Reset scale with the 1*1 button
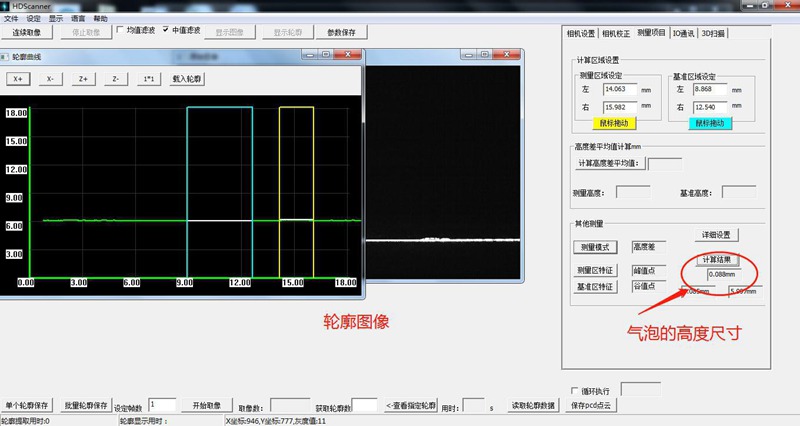This screenshot has width=800, height=426. [x=148, y=78]
